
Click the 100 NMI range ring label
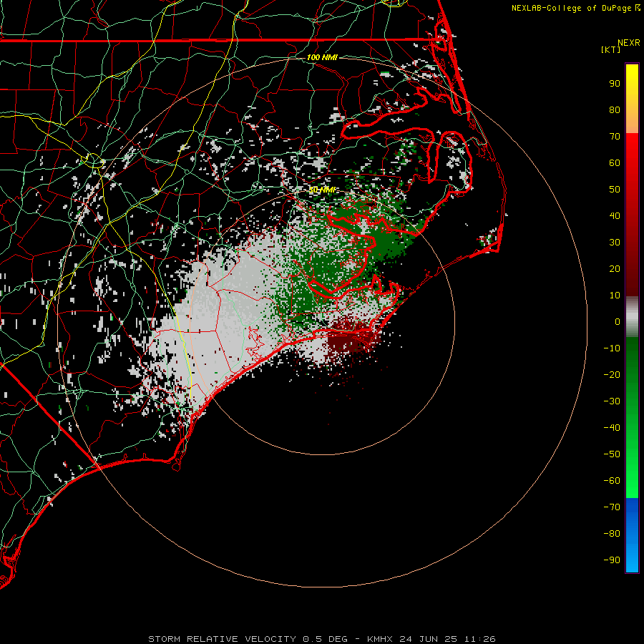pos(322,57)
